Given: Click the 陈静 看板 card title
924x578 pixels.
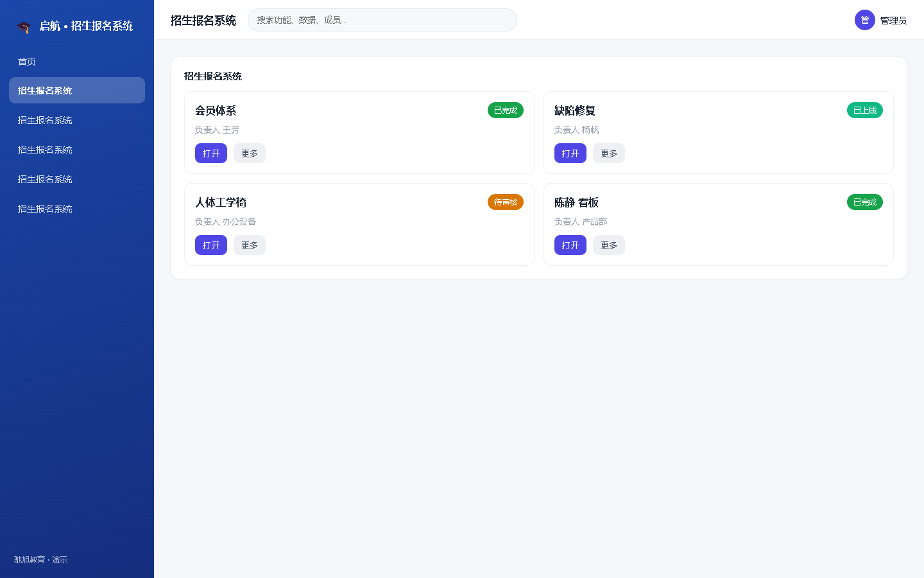Looking at the screenshot, I should pyautogui.click(x=576, y=202).
